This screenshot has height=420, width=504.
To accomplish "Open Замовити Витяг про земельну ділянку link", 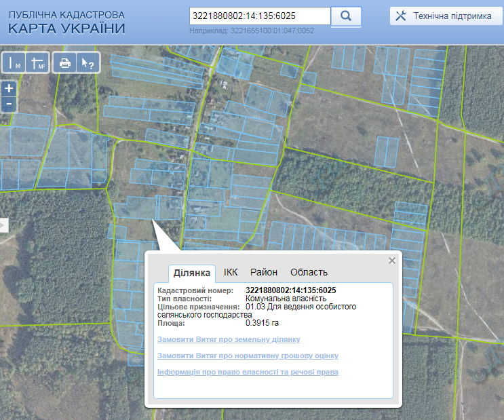I will (229, 339).
